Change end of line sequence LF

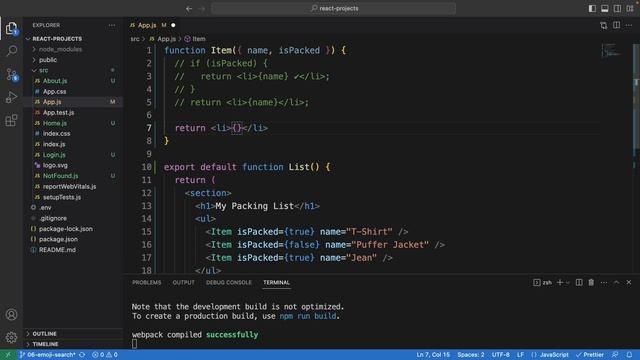(520, 355)
